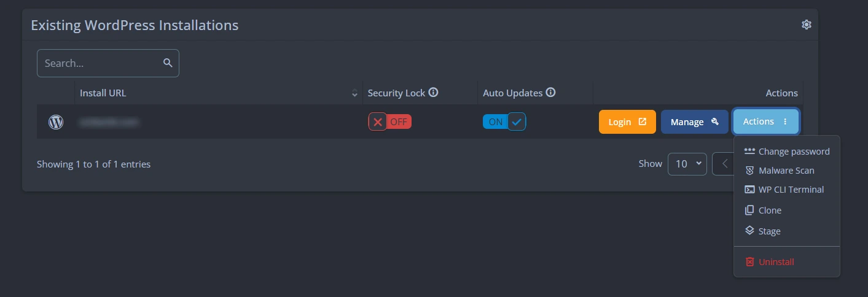Click the red trash icon beside Uninstall
The image size is (868, 297).
tap(749, 262)
